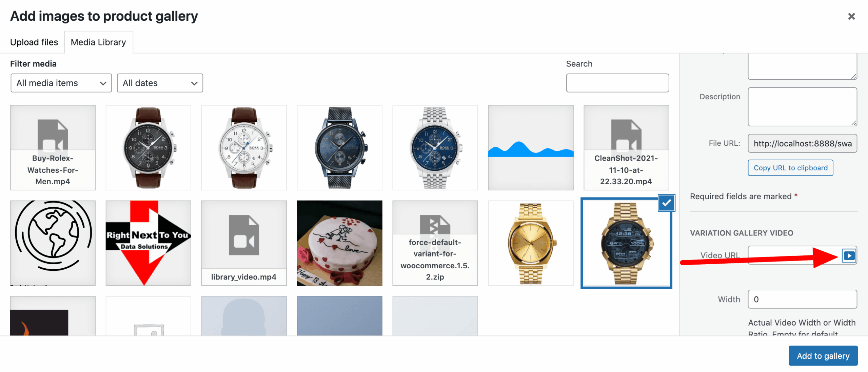Click the Add to gallery button

pyautogui.click(x=823, y=356)
